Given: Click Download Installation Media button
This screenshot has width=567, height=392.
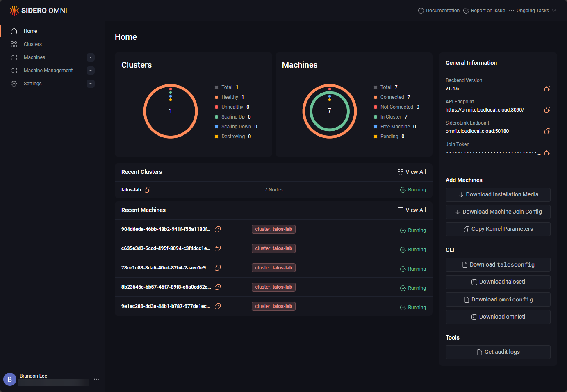Looking at the screenshot, I should click(498, 195).
